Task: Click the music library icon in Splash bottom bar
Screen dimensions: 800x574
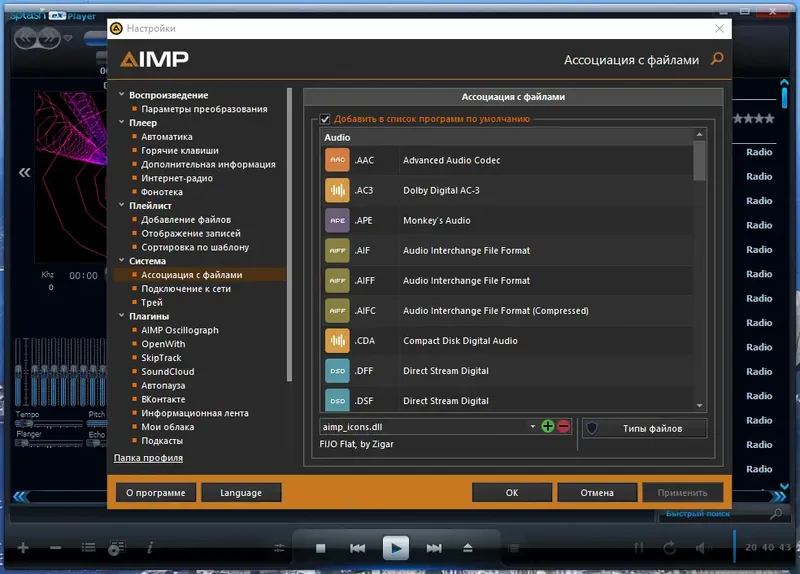Action: coord(116,548)
